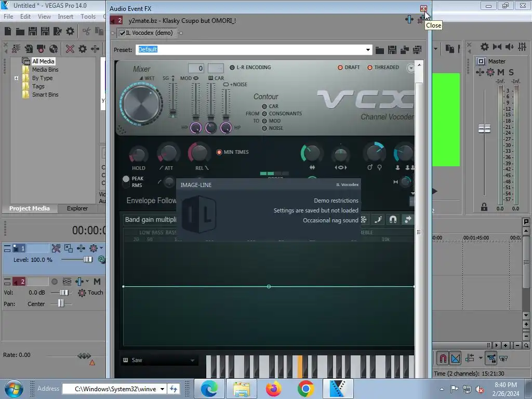Image resolution: width=532 pixels, height=399 pixels.
Task: Expand the By Type tree node
Action: tap(16, 78)
